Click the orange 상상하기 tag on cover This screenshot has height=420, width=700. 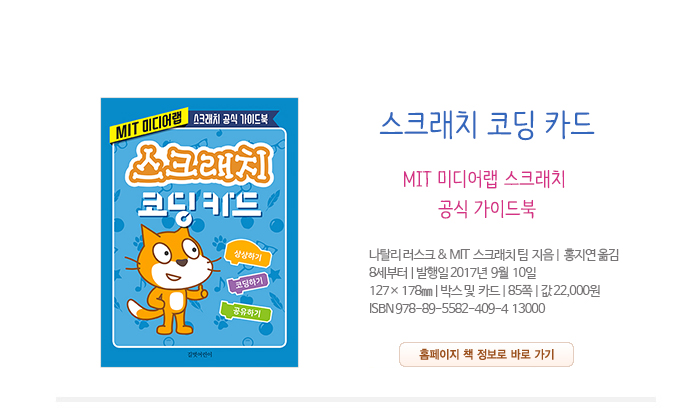[x=248, y=255]
